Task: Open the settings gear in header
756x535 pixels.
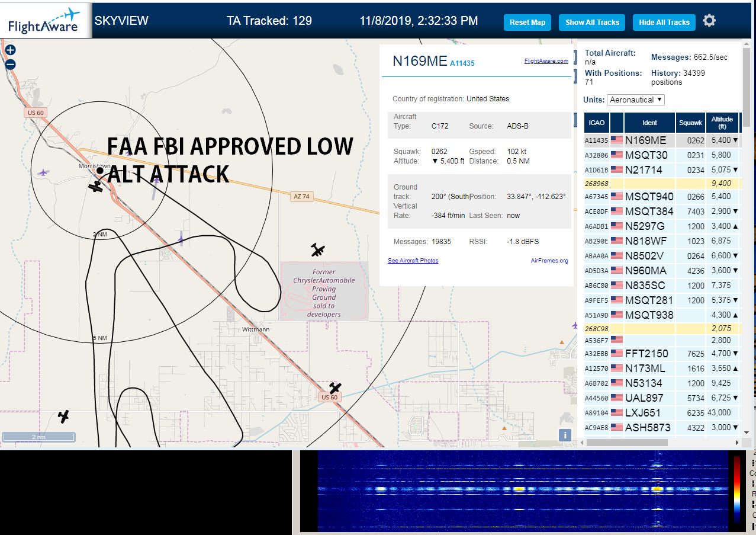Action: (709, 21)
